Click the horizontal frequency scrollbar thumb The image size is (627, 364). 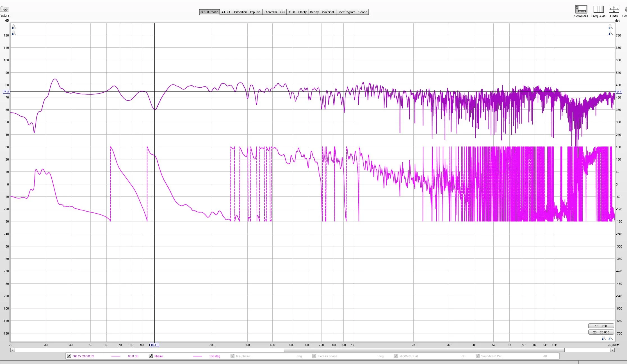click(424, 350)
